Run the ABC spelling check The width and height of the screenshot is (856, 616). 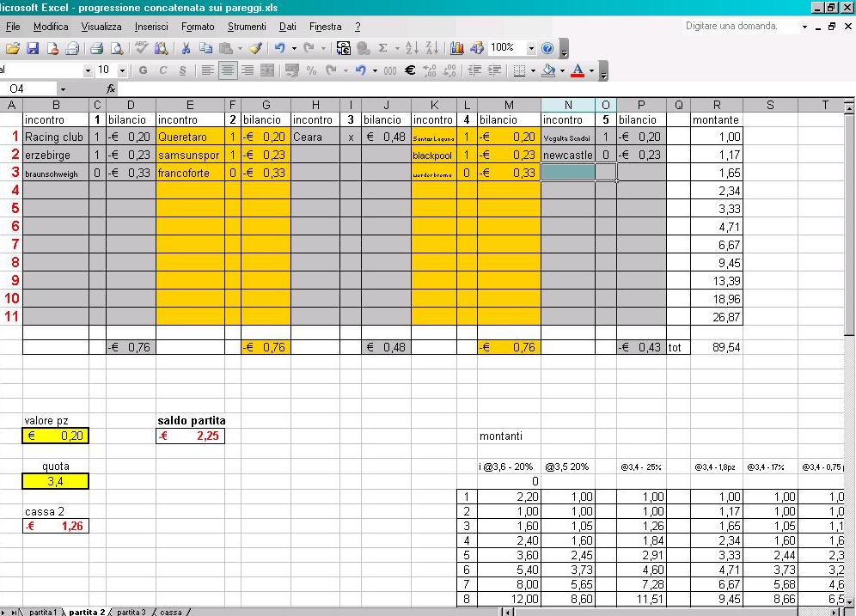[x=142, y=49]
